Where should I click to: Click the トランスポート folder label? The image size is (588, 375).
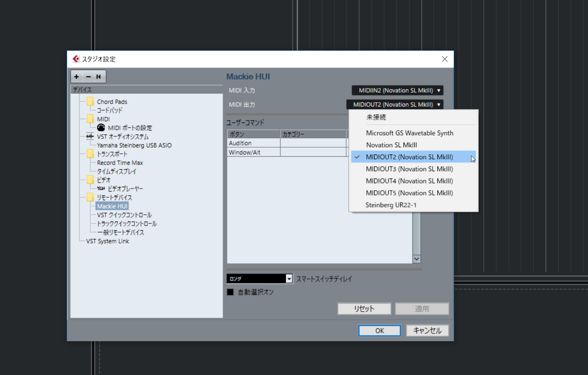[112, 154]
